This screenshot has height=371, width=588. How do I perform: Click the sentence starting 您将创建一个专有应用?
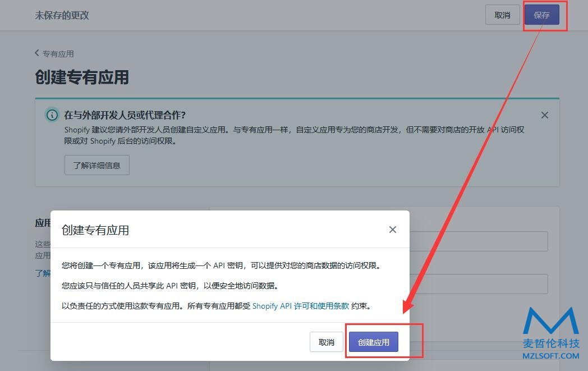pyautogui.click(x=222, y=265)
